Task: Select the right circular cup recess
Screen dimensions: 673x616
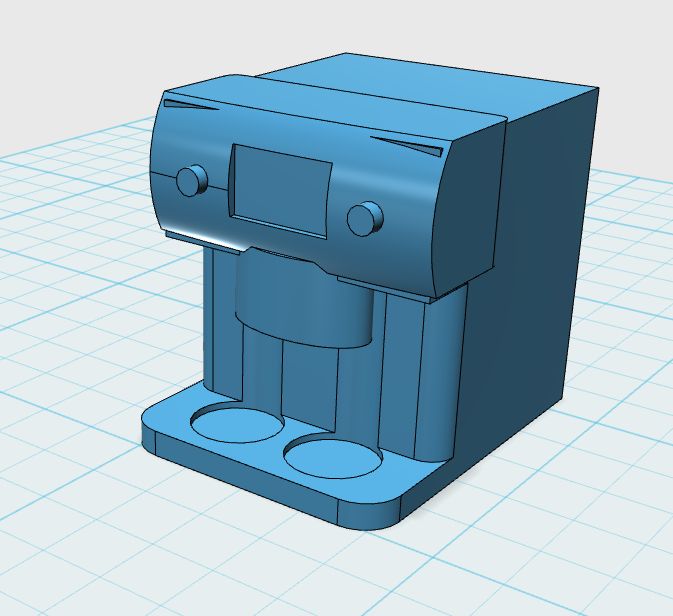Action: click(x=333, y=456)
